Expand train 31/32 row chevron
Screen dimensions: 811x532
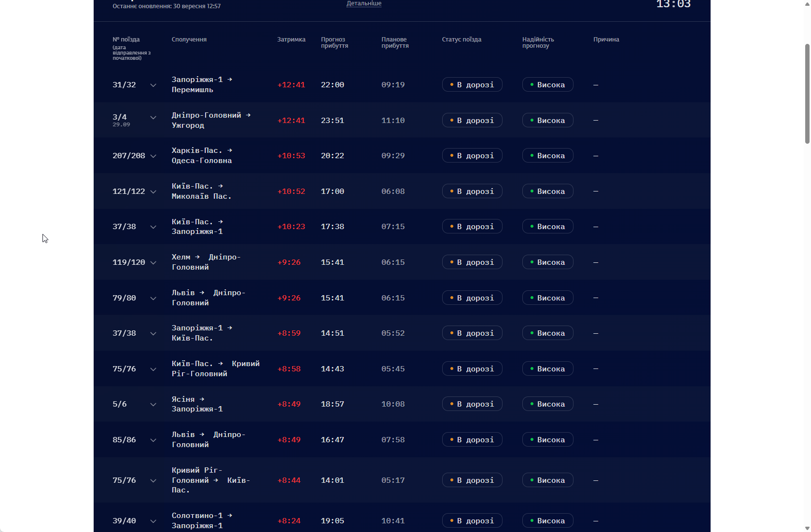[x=153, y=85]
